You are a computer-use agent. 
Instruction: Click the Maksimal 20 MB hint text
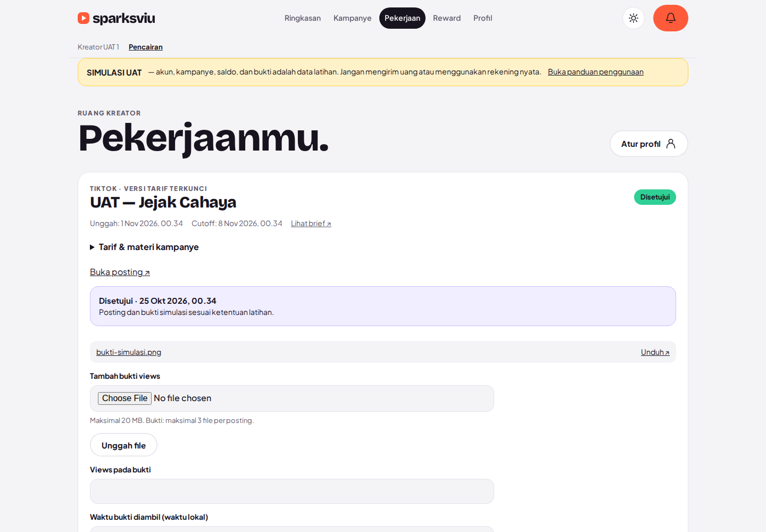[172, 420]
